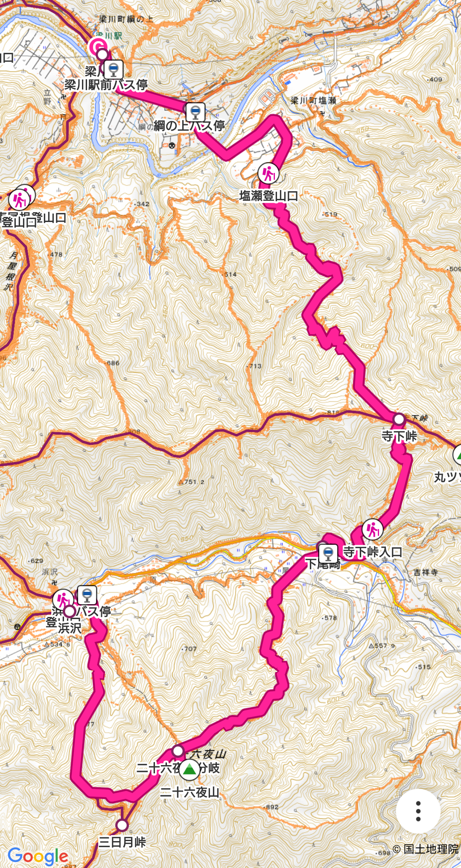Tap the 二十六夜山 green mountain peak icon
This screenshot has width=461, height=868.
pyautogui.click(x=190, y=769)
